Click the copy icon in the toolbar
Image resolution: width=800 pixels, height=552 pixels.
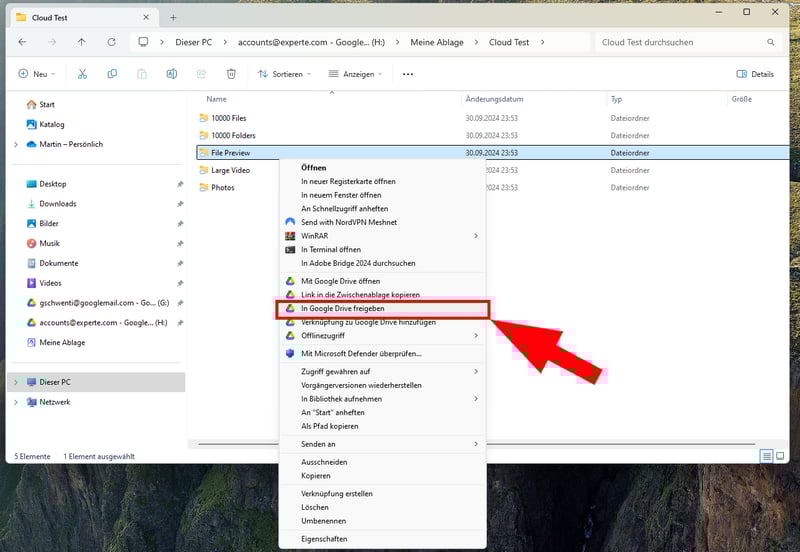click(112, 74)
